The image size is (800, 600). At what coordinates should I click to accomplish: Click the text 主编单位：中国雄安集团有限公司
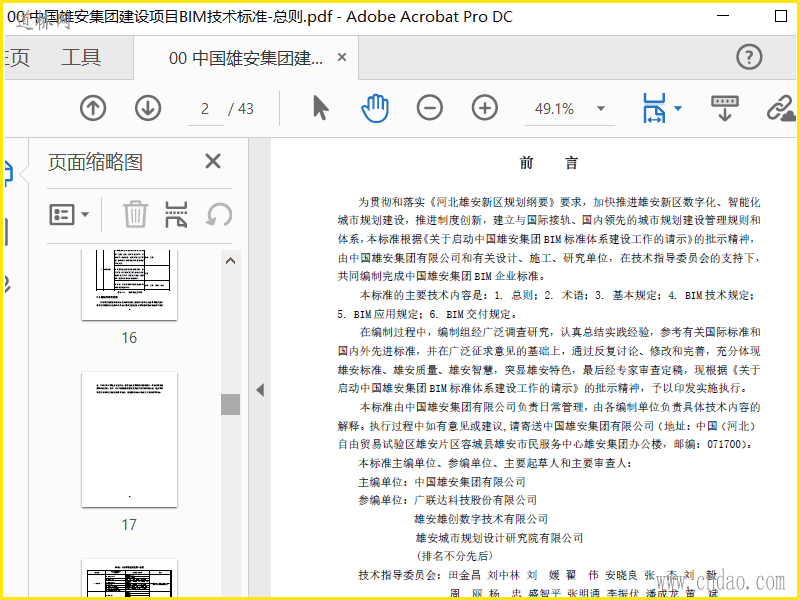point(442,482)
